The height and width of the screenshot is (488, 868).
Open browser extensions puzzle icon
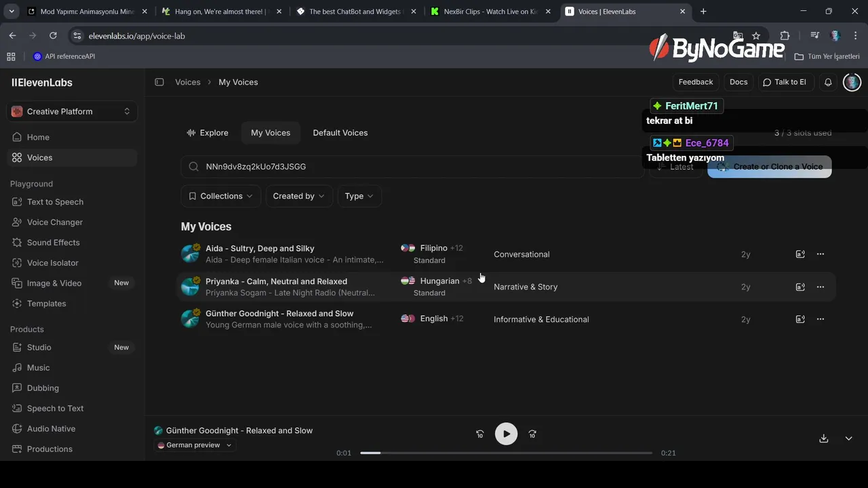(x=785, y=36)
